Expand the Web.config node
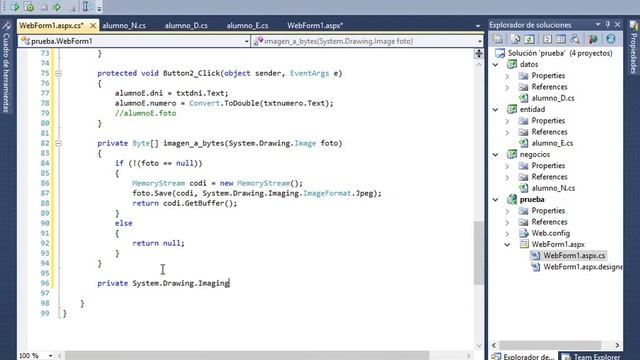Viewport: 640px width, 360px height. tap(507, 233)
